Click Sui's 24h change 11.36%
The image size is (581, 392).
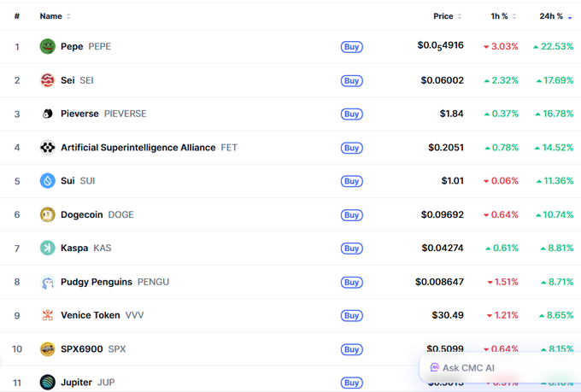[x=555, y=181]
